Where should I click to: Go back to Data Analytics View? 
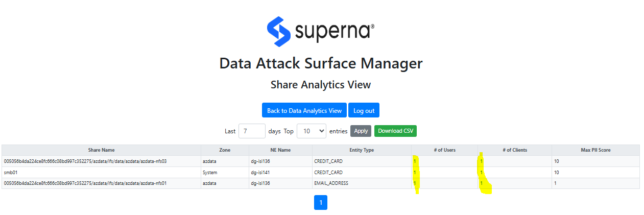[x=304, y=110]
